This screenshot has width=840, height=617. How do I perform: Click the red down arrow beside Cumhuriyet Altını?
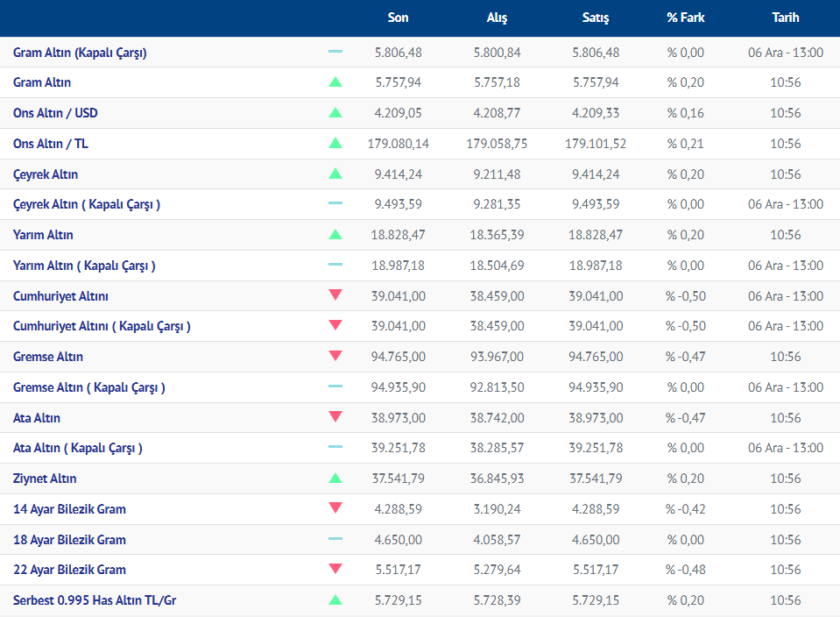pos(335,295)
